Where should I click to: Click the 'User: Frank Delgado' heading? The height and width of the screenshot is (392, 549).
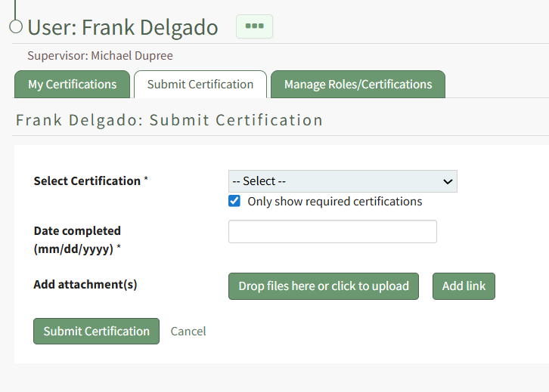point(123,27)
